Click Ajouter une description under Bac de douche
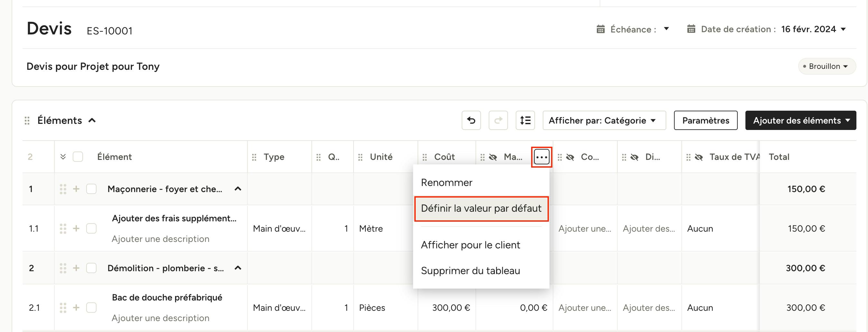Viewport: 868px width, 332px height. 161,318
